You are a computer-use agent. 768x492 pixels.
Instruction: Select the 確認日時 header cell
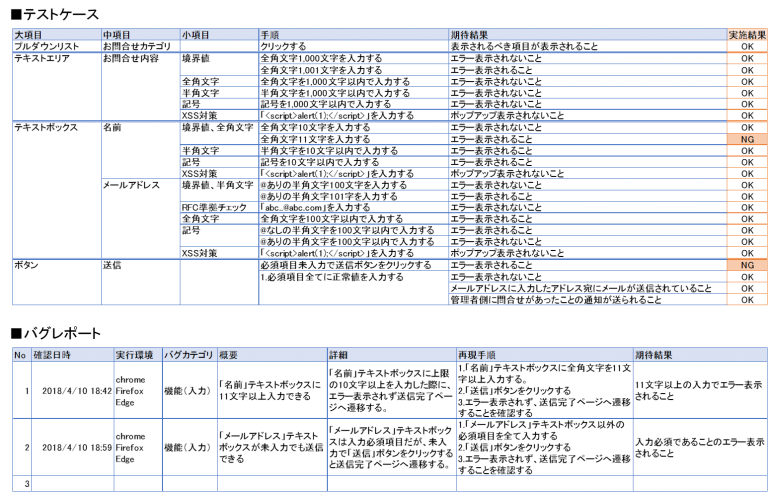pos(72,355)
